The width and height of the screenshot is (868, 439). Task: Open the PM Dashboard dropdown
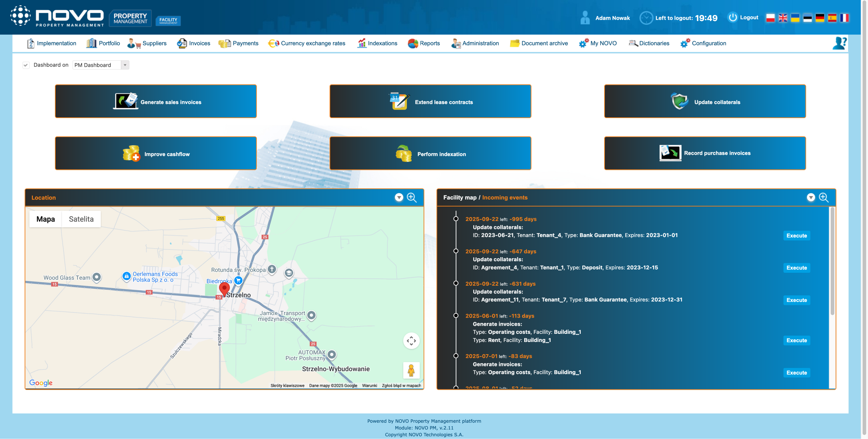(x=125, y=65)
